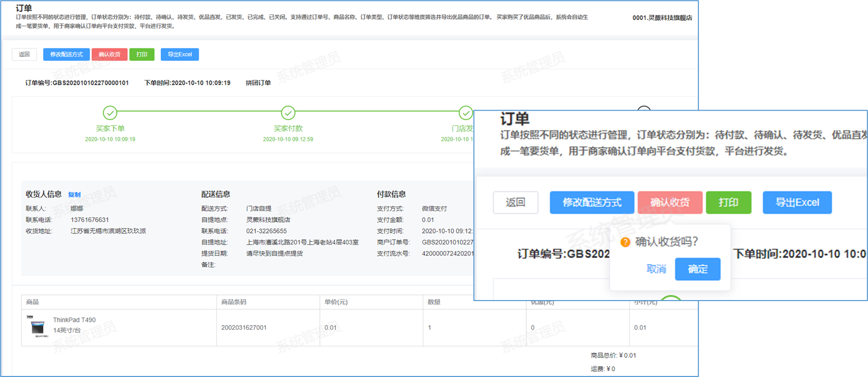Click the 买家付款 green check step icon
This screenshot has height=377, width=868.
click(x=288, y=112)
